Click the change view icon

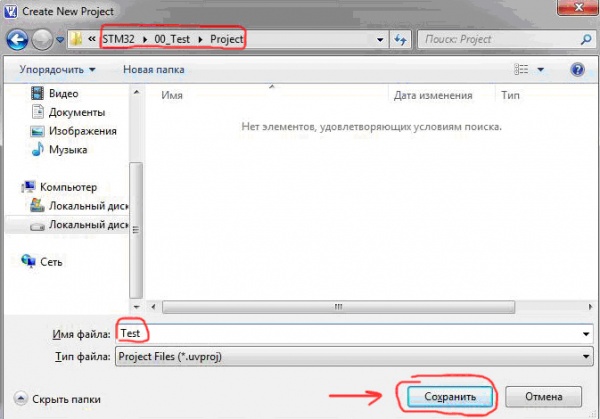(x=521, y=69)
